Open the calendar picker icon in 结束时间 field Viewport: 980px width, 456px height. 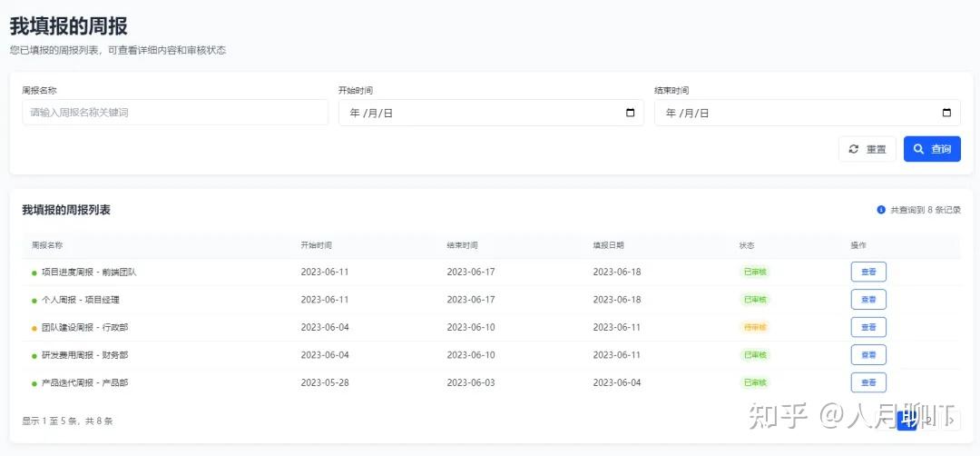(946, 114)
